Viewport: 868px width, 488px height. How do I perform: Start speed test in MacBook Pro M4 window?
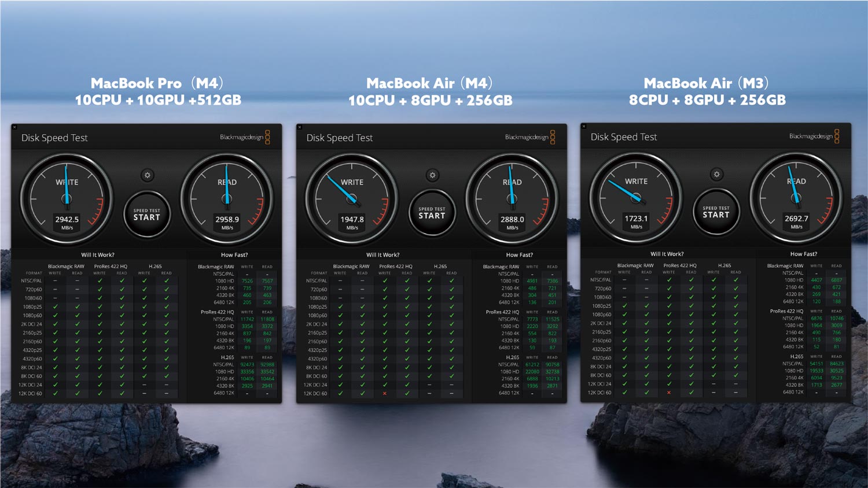[x=147, y=215]
